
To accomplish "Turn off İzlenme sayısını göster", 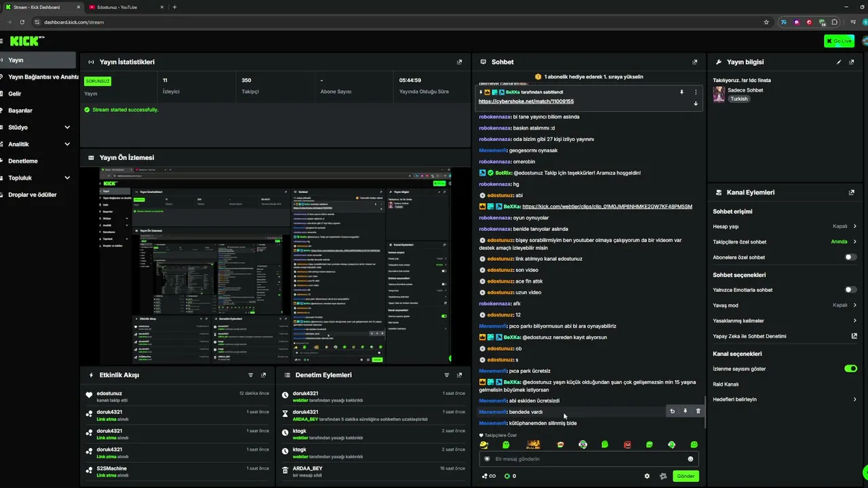I will 850,369.
